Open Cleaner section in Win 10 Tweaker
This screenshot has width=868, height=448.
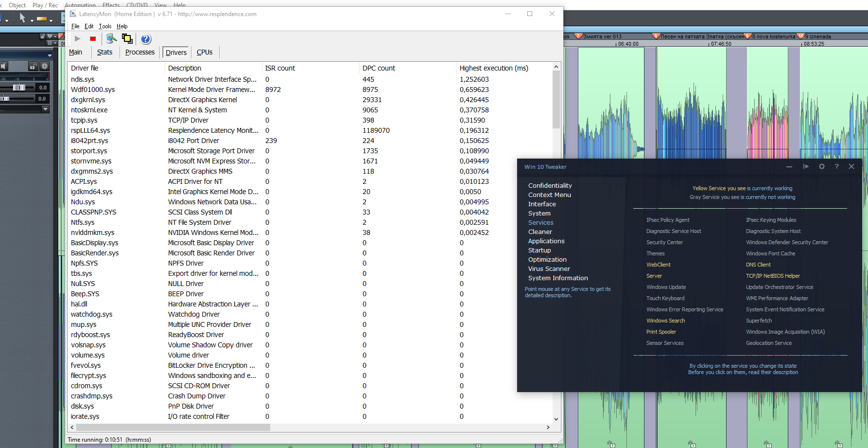[540, 232]
